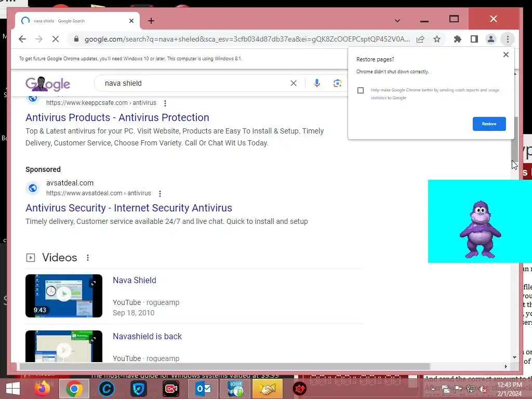
Task: Play the Nava Shield 9:43 video thumbnail
Action: click(64, 296)
